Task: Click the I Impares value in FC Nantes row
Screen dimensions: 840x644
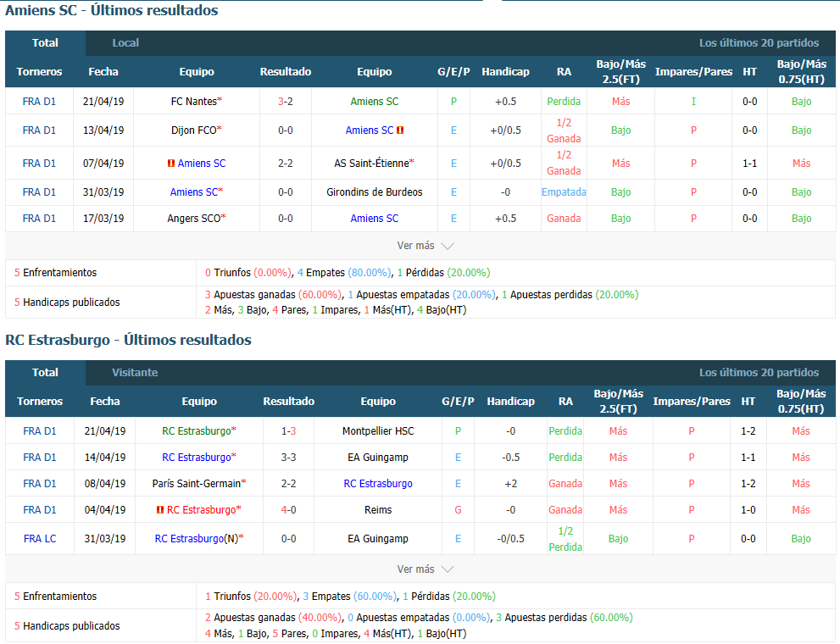Action: point(693,101)
